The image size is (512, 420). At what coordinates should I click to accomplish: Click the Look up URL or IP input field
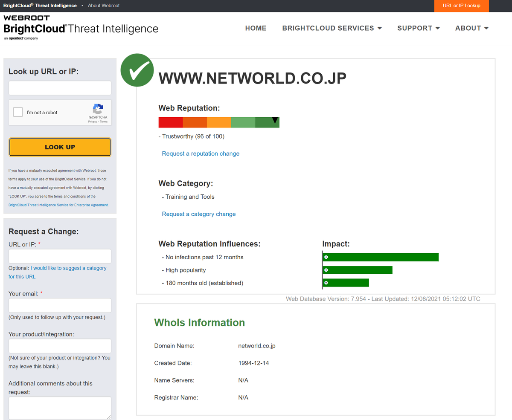(x=60, y=88)
